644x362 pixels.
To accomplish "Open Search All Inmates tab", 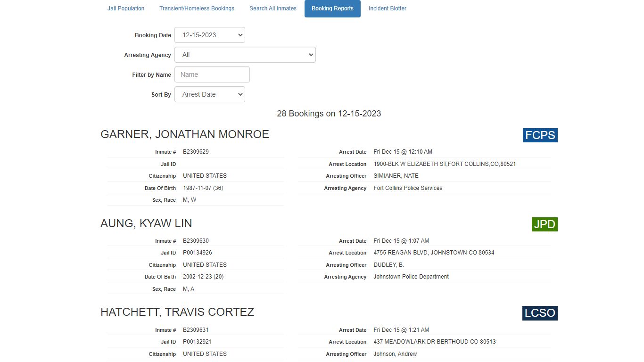I will [x=273, y=8].
